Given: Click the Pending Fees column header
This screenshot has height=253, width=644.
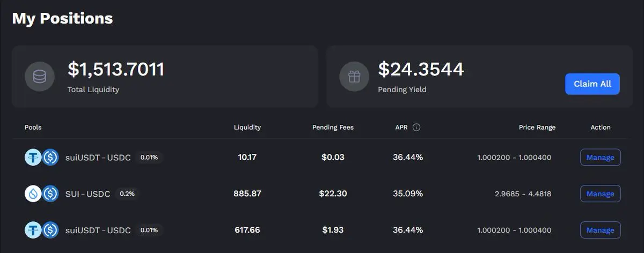Looking at the screenshot, I should click(x=333, y=128).
